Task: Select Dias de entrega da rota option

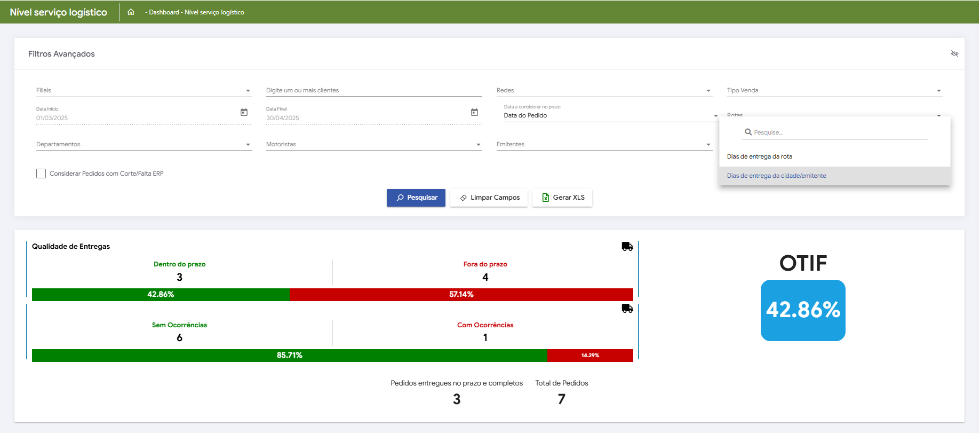Action: 759,156
